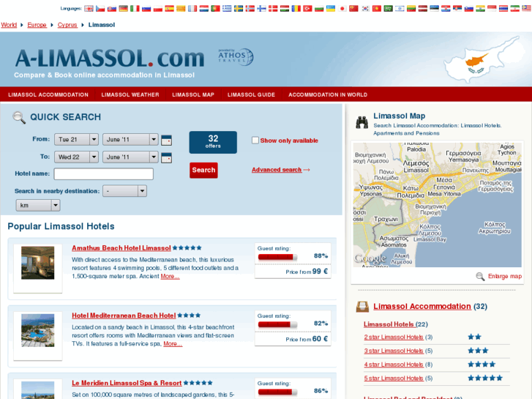Select the French flag language
The image size is (532, 399).
click(x=192, y=9)
